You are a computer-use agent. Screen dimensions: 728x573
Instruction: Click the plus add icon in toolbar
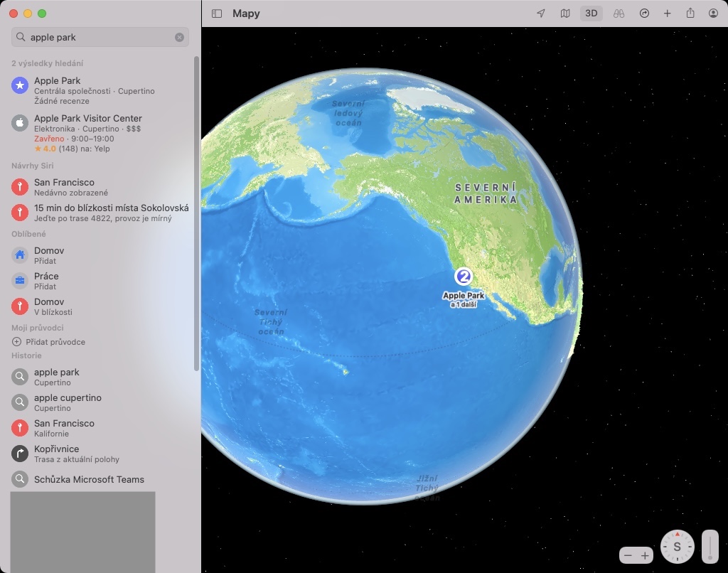click(x=667, y=14)
